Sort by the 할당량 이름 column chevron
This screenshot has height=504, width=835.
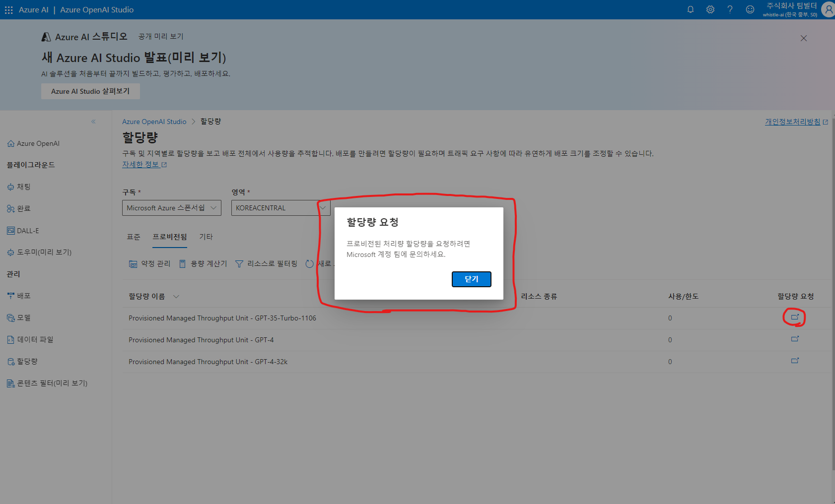(176, 297)
